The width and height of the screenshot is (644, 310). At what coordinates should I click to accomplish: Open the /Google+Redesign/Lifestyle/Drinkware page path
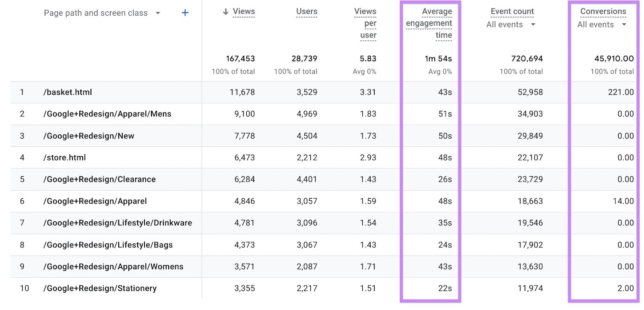pyautogui.click(x=118, y=223)
